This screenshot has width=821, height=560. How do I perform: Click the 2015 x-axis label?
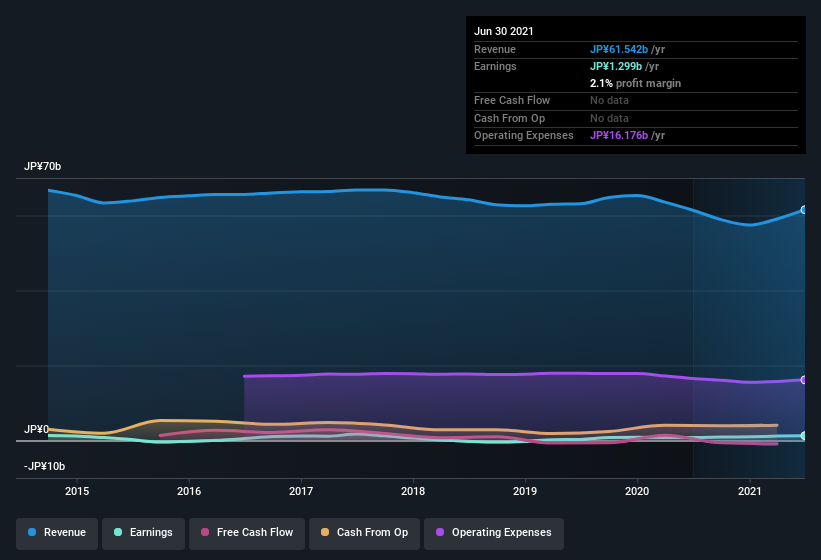77,491
